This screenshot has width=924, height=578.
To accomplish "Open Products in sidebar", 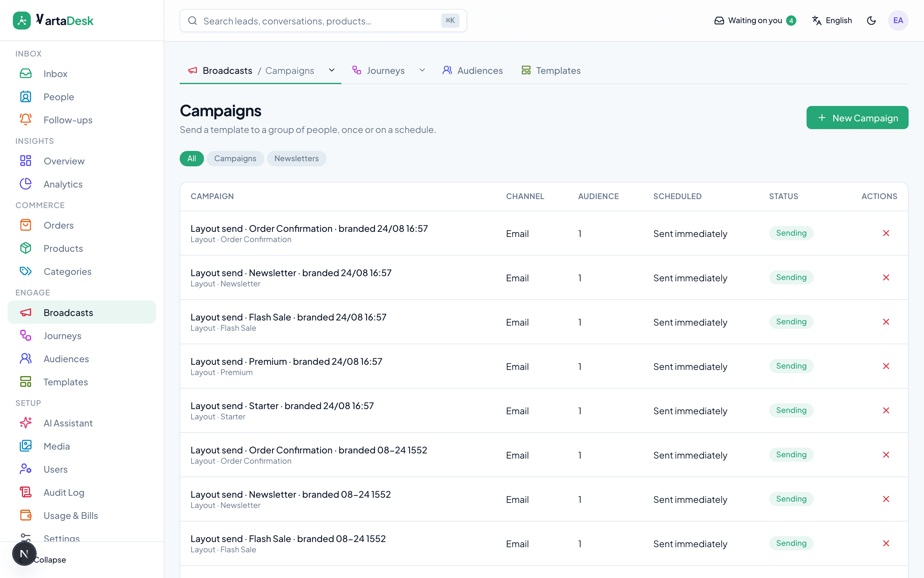I will [82, 249].
